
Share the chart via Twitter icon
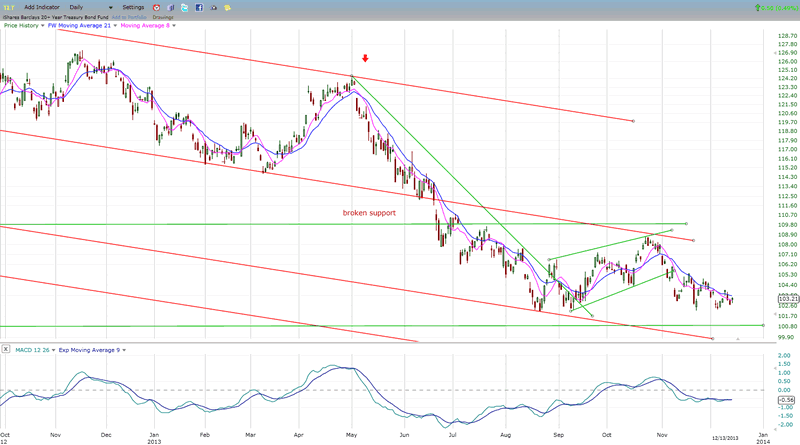click(x=183, y=7)
